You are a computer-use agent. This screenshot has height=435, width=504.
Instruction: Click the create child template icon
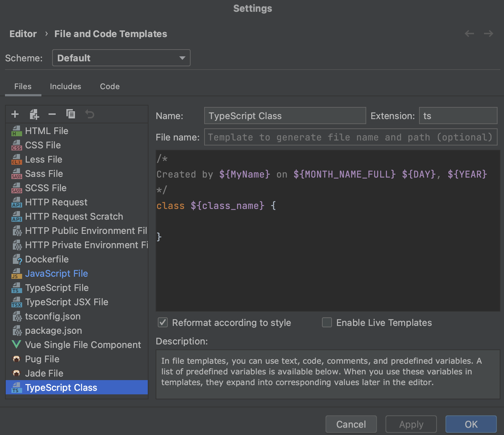[34, 114]
